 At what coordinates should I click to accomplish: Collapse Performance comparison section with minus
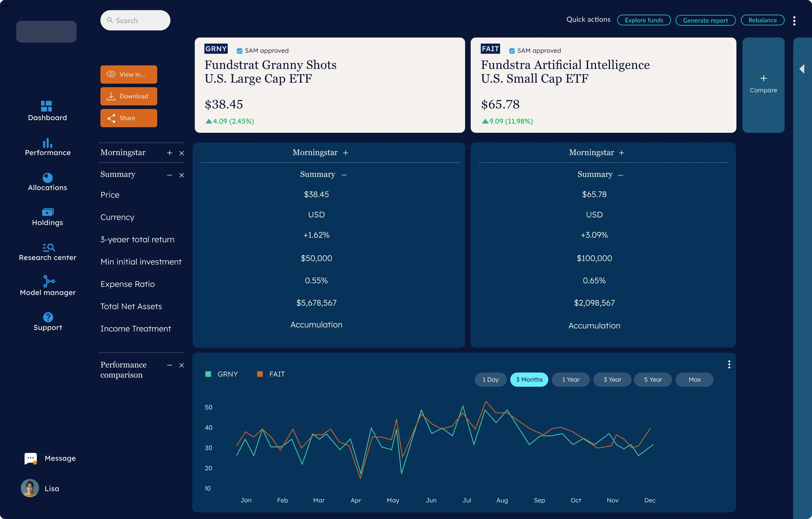pos(169,365)
